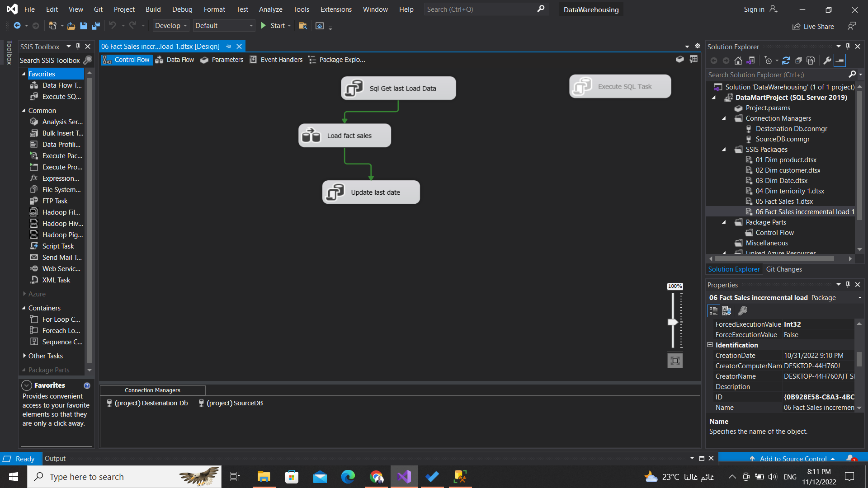Open the Debug menu
Screen dimensions: 868x488
[x=182, y=9]
